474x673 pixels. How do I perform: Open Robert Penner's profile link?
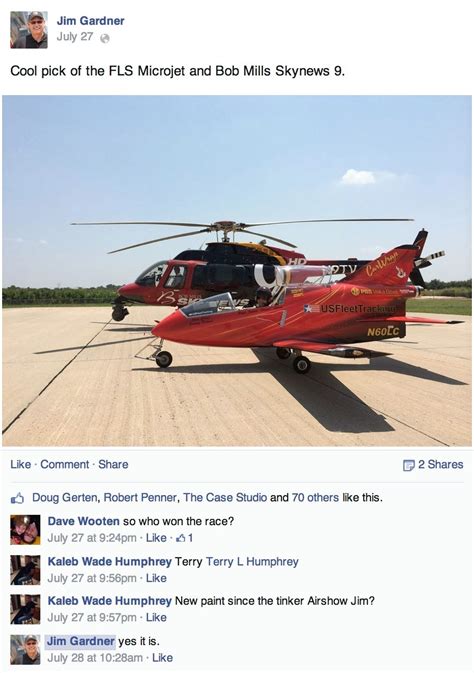click(140, 497)
